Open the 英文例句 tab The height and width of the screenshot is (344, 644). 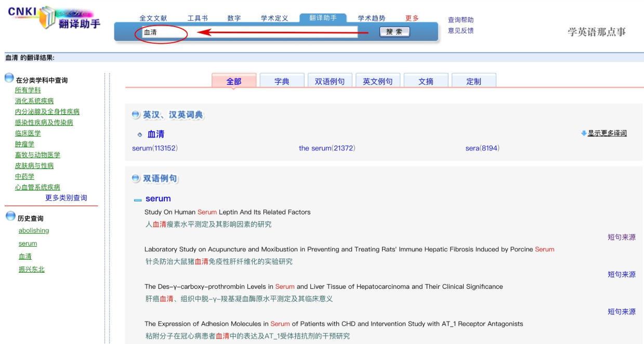[x=377, y=81]
